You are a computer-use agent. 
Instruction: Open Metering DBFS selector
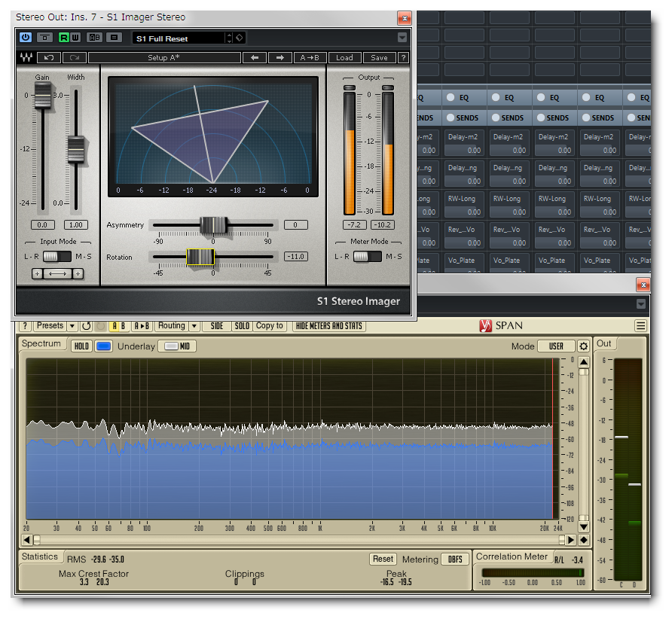[x=455, y=560]
